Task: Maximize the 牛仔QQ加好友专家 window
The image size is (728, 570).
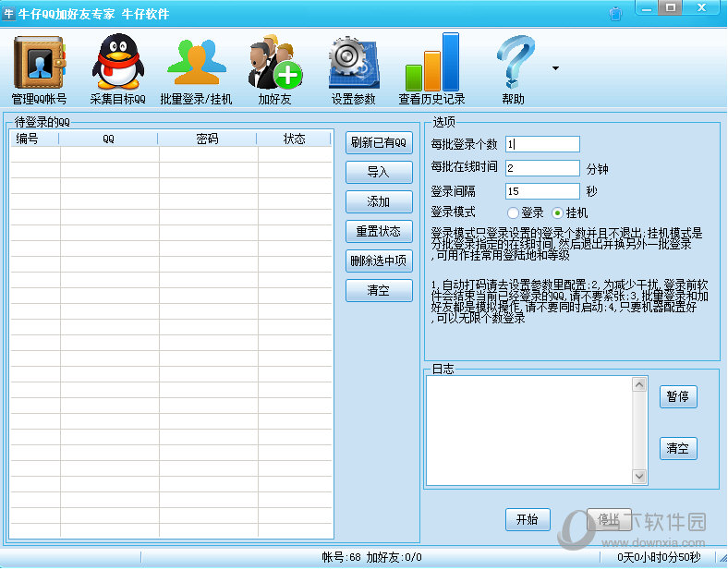Action: (671, 8)
